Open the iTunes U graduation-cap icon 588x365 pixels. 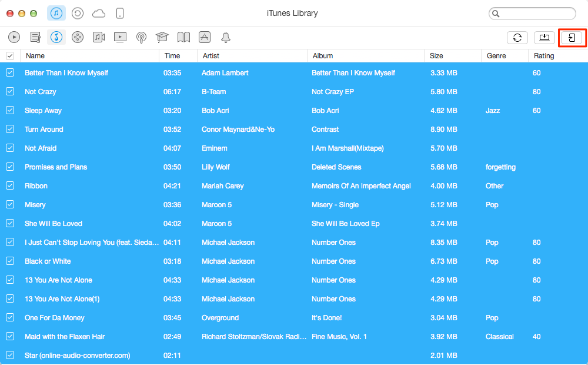pyautogui.click(x=162, y=37)
